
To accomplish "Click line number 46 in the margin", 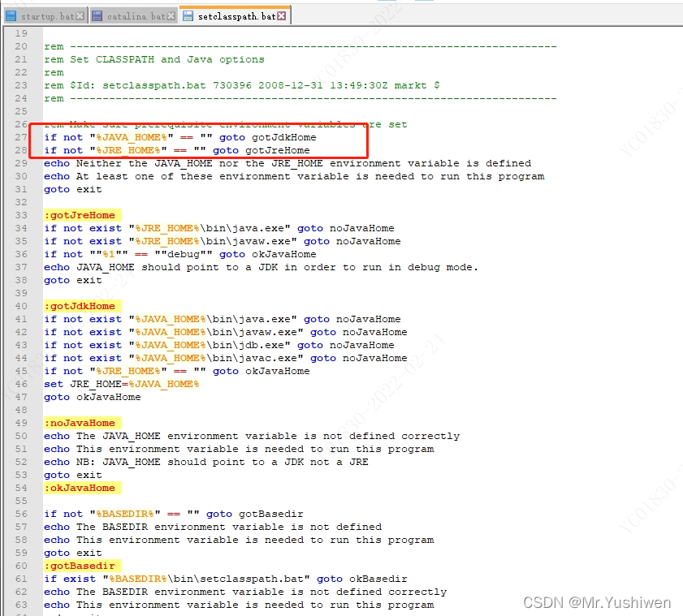I will (21, 384).
